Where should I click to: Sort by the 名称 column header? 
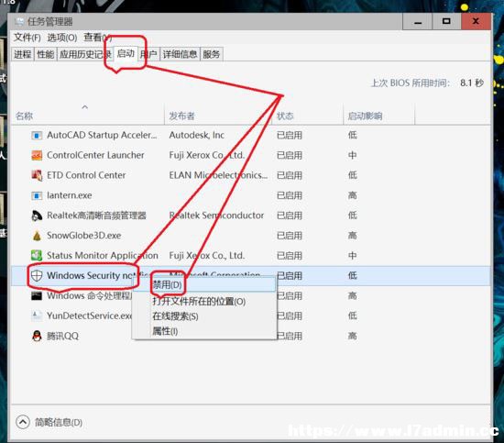tap(24, 116)
